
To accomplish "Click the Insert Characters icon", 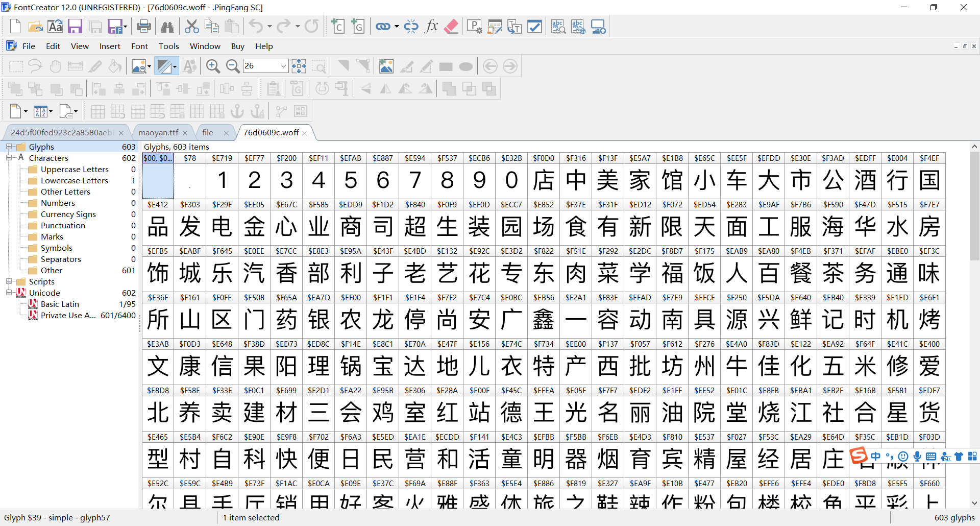I will [338, 26].
